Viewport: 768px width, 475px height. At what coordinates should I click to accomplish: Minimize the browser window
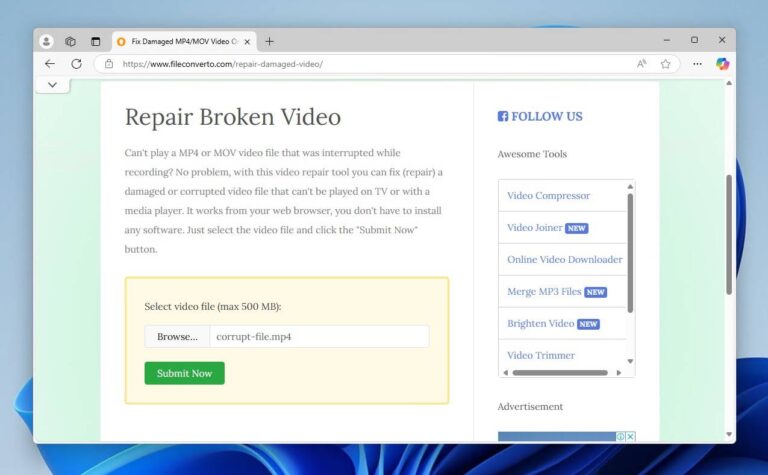coord(667,40)
